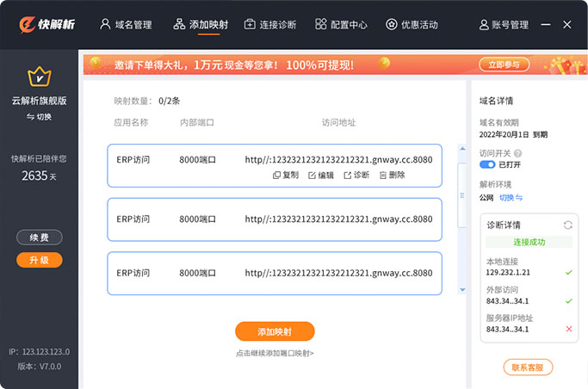
Task: Turn off the 访问开关 access toggle
Action: (x=487, y=164)
